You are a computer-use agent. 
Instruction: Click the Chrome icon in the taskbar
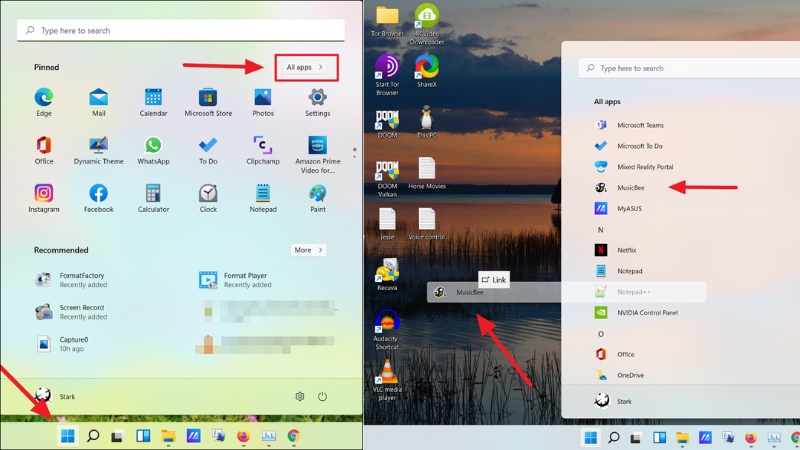click(293, 436)
